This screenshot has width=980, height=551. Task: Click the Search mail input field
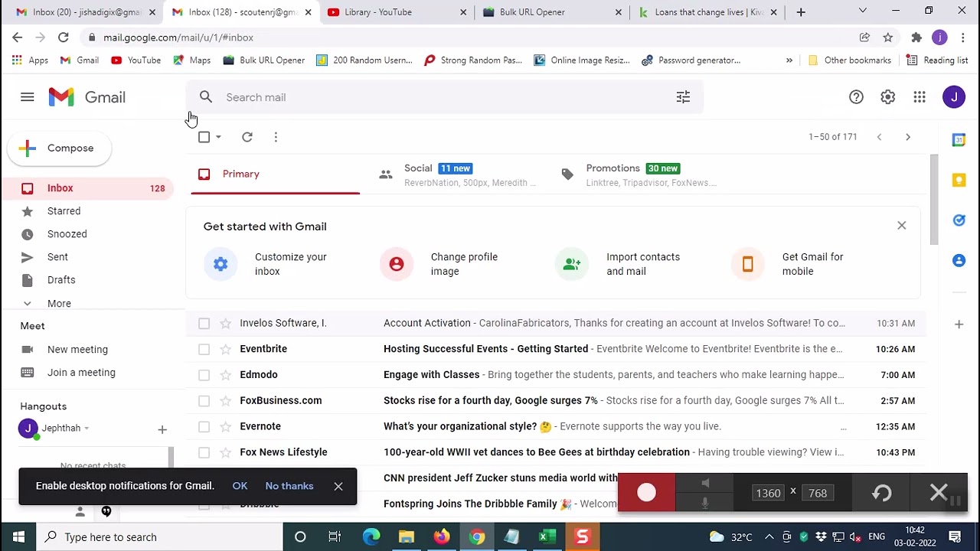(x=444, y=97)
